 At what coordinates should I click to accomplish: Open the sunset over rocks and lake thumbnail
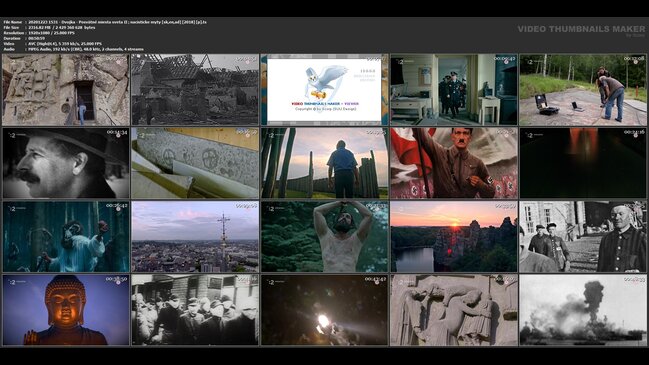coord(454,237)
